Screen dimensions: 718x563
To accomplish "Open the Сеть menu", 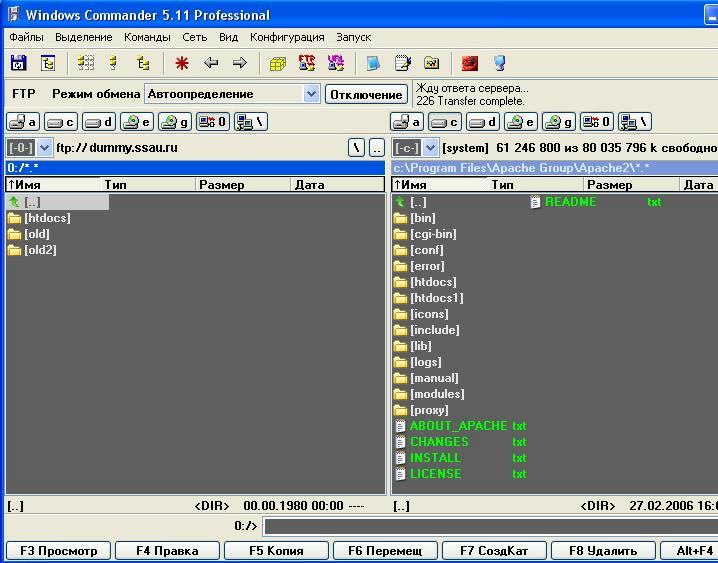I will pos(195,37).
